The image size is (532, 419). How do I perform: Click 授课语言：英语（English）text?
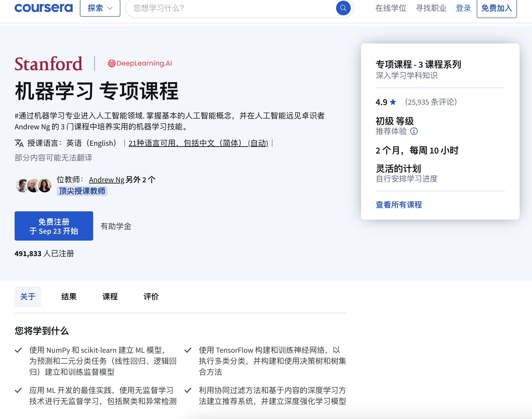click(x=72, y=143)
